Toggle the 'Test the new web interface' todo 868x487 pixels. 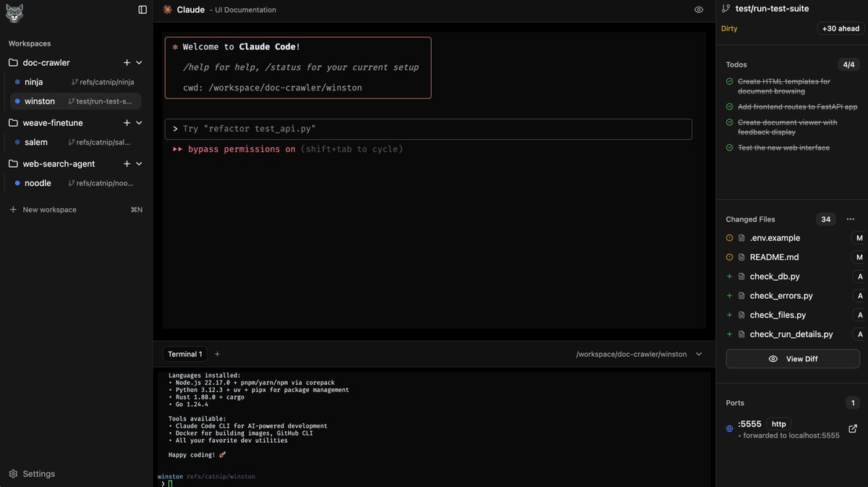tap(730, 148)
